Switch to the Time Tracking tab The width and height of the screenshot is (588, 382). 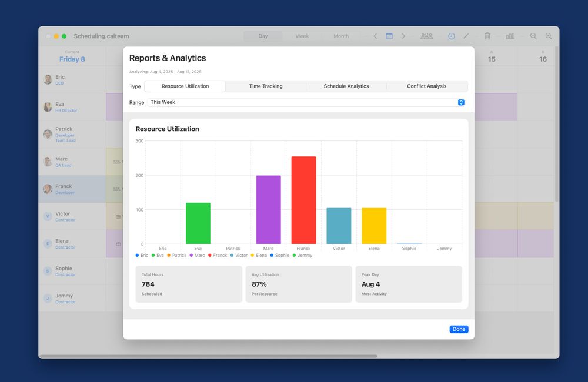[x=266, y=86]
